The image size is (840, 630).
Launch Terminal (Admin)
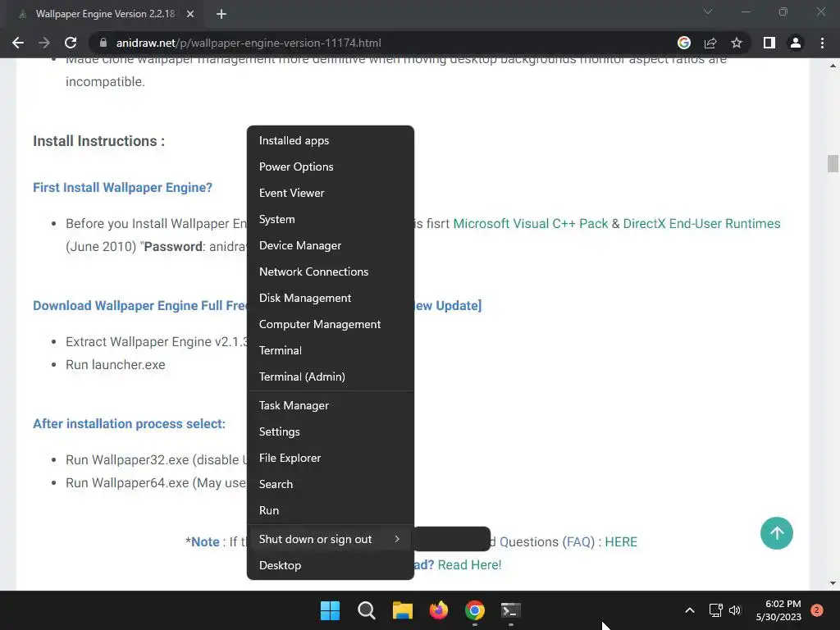pyautogui.click(x=331, y=377)
